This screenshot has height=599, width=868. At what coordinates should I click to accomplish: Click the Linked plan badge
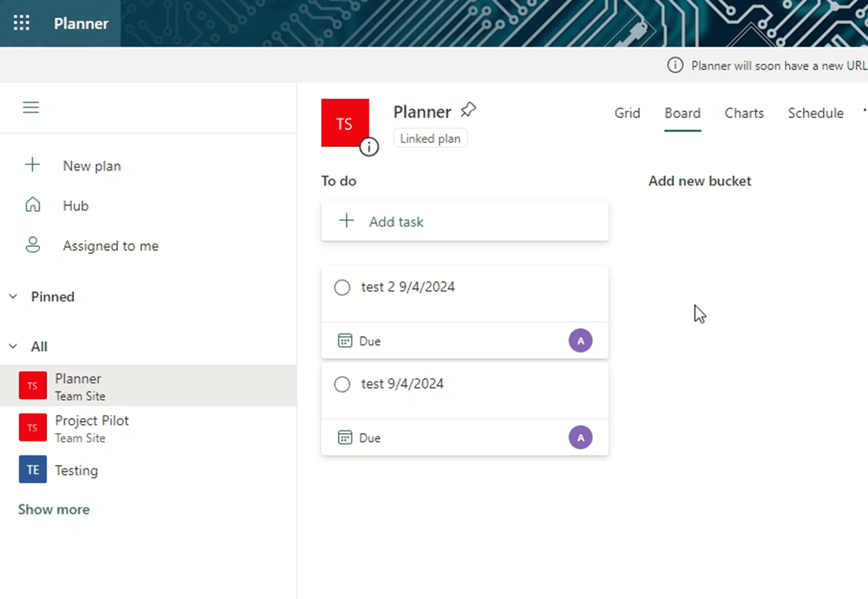click(430, 139)
